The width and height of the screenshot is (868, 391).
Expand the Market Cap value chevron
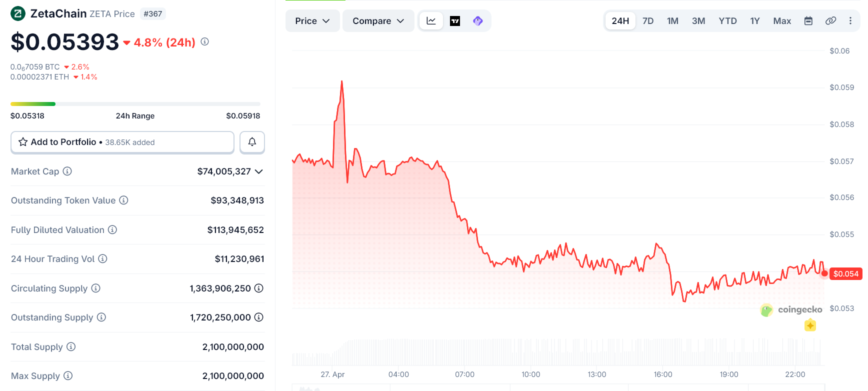pyautogui.click(x=259, y=171)
